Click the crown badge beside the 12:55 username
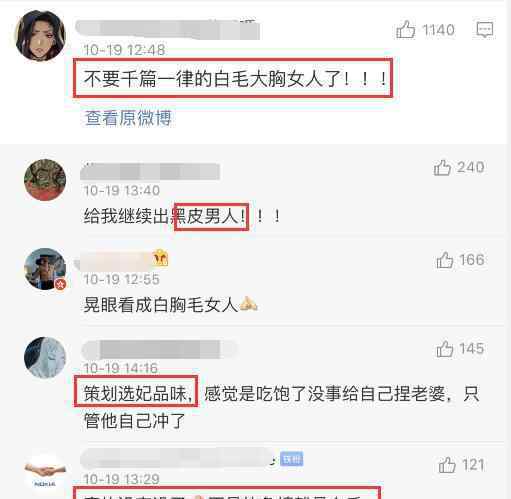 [160, 258]
